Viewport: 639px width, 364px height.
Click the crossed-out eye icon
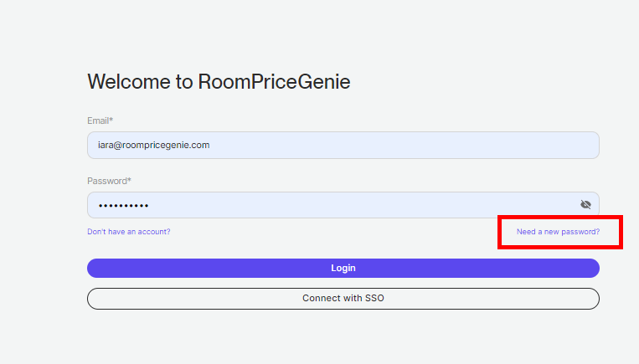pos(585,205)
